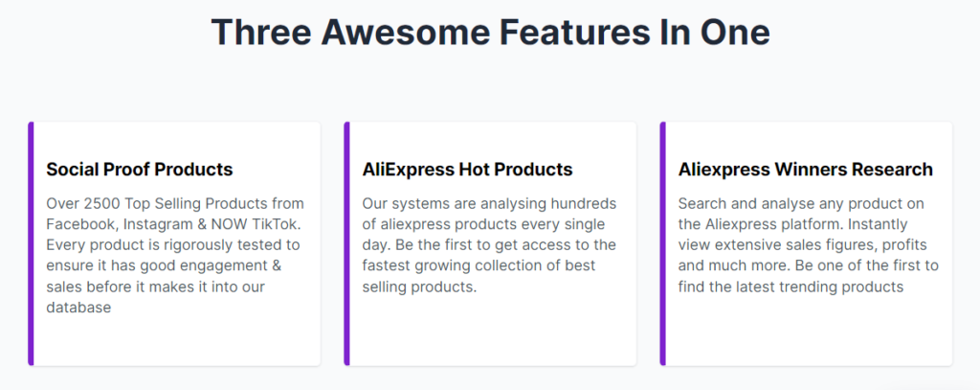The width and height of the screenshot is (980, 390).
Task: Click the "view extensive sales figures, profits" line
Action: tap(803, 244)
